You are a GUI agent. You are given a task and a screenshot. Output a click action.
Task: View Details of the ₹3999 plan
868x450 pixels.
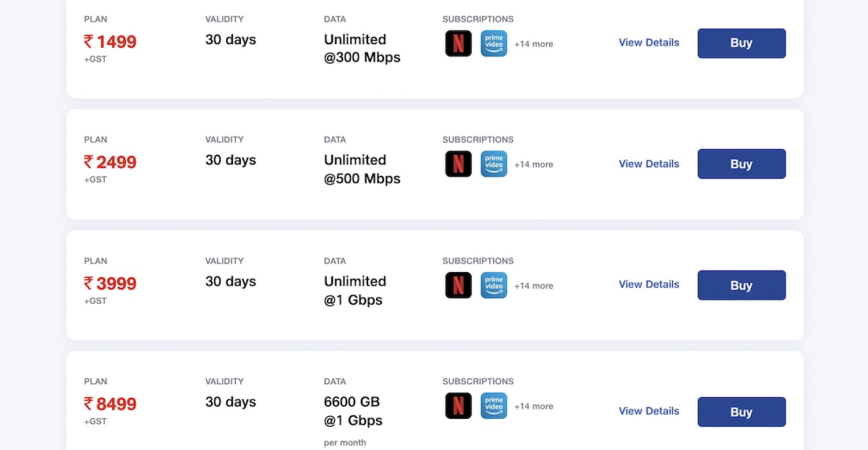point(649,284)
